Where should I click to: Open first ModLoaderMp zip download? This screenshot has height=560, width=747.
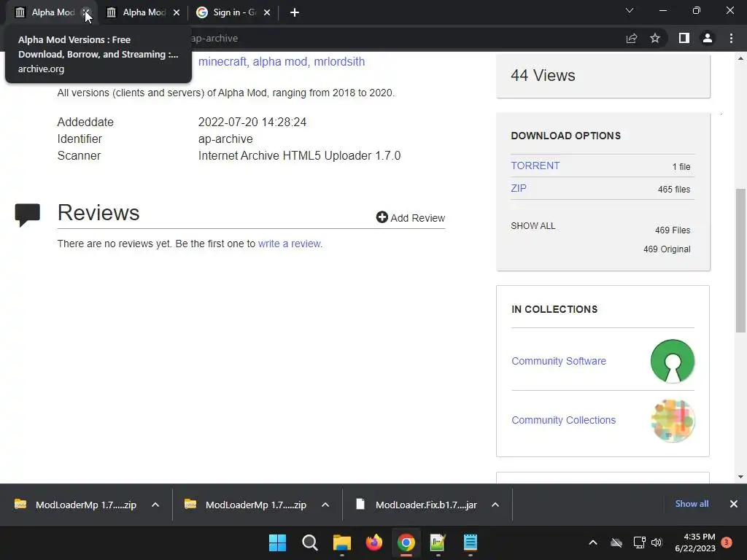[x=76, y=505]
